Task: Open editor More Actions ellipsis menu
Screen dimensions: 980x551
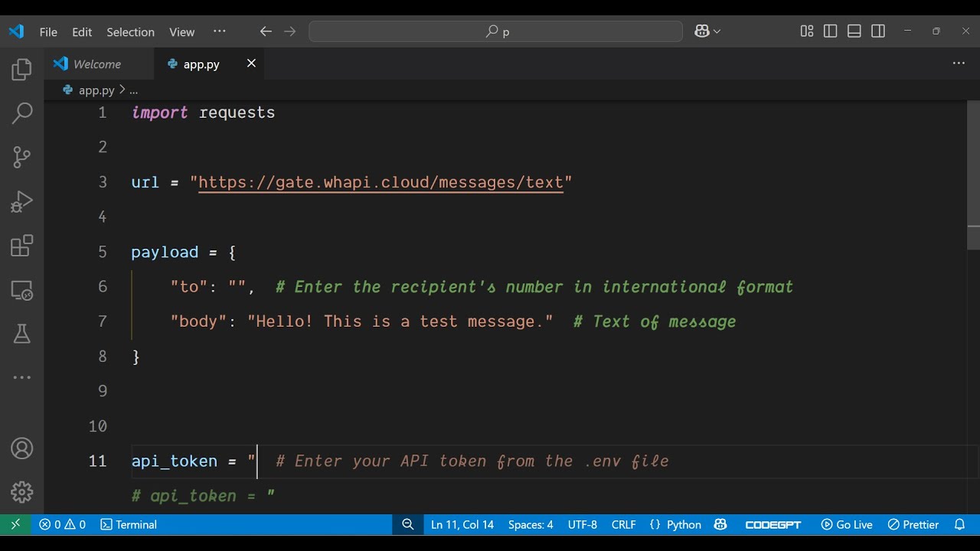Action: tap(959, 64)
